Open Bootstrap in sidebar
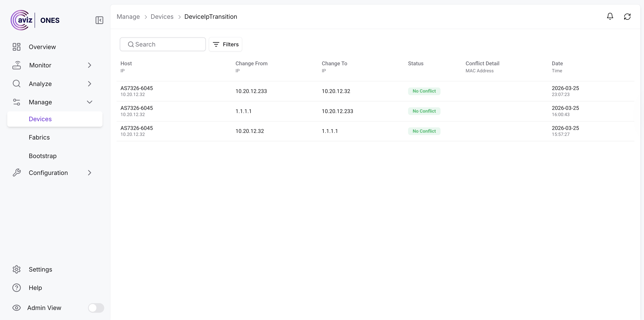Image resolution: width=644 pixels, height=320 pixels. tap(42, 156)
